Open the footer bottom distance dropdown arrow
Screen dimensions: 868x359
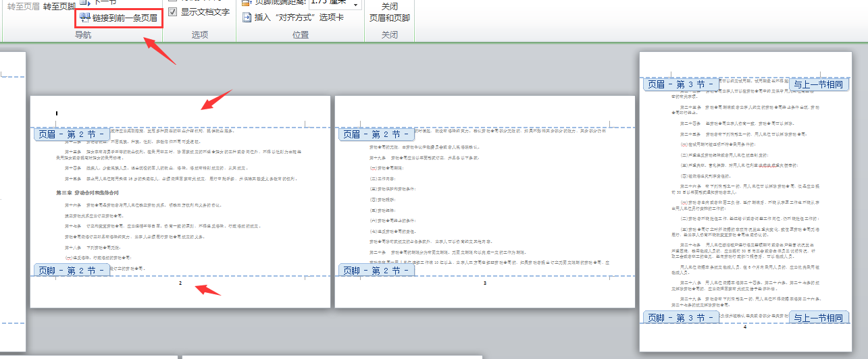[356, 3]
